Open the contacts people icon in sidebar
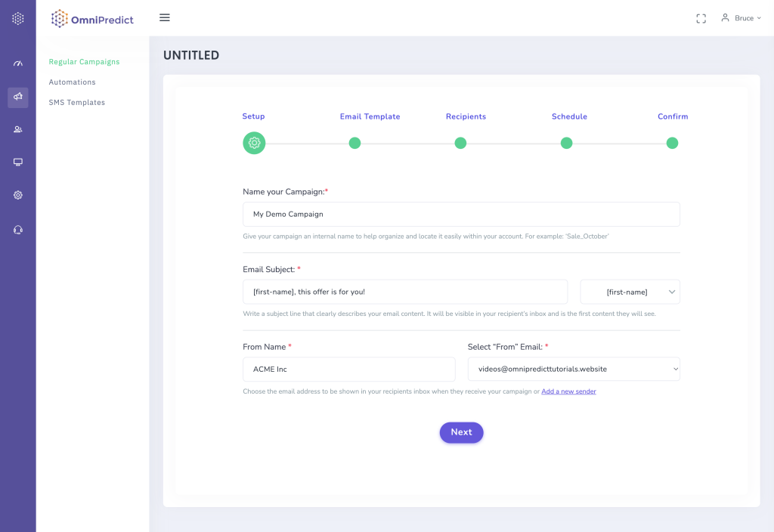The width and height of the screenshot is (774, 532). (x=18, y=130)
